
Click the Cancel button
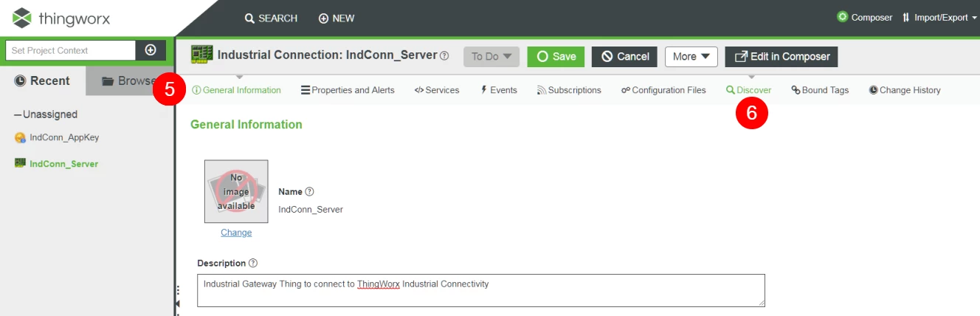[x=624, y=56]
